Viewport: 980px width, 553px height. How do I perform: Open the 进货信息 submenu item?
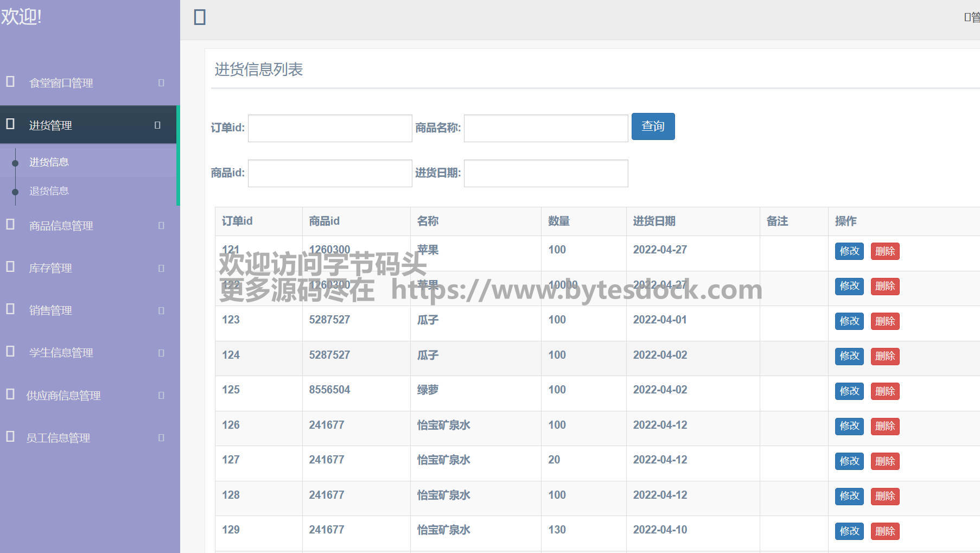pos(49,162)
